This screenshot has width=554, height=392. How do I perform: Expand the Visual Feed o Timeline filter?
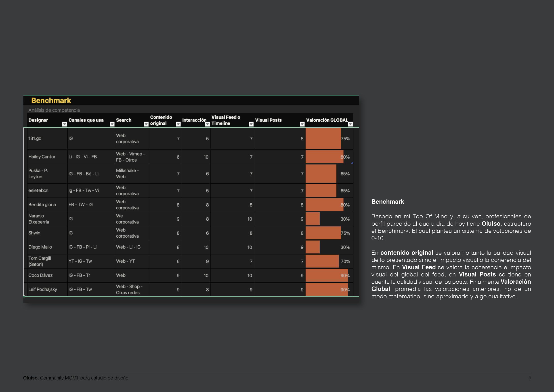pyautogui.click(x=251, y=124)
